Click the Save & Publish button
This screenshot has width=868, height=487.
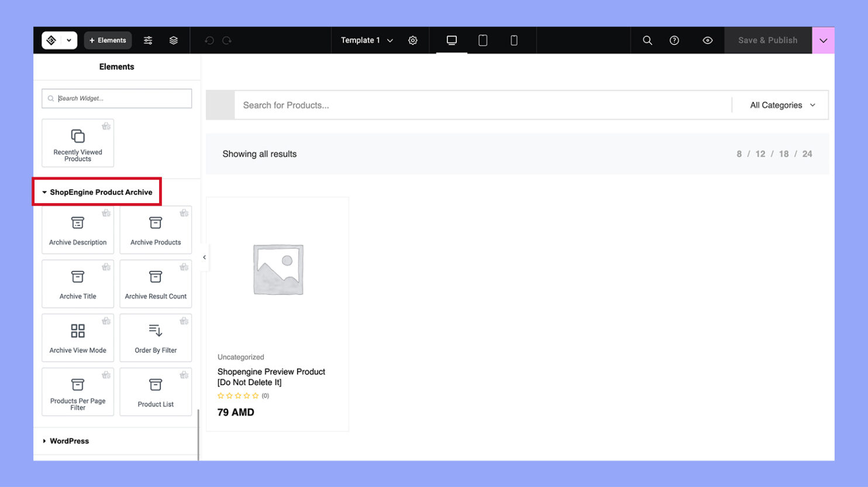767,40
